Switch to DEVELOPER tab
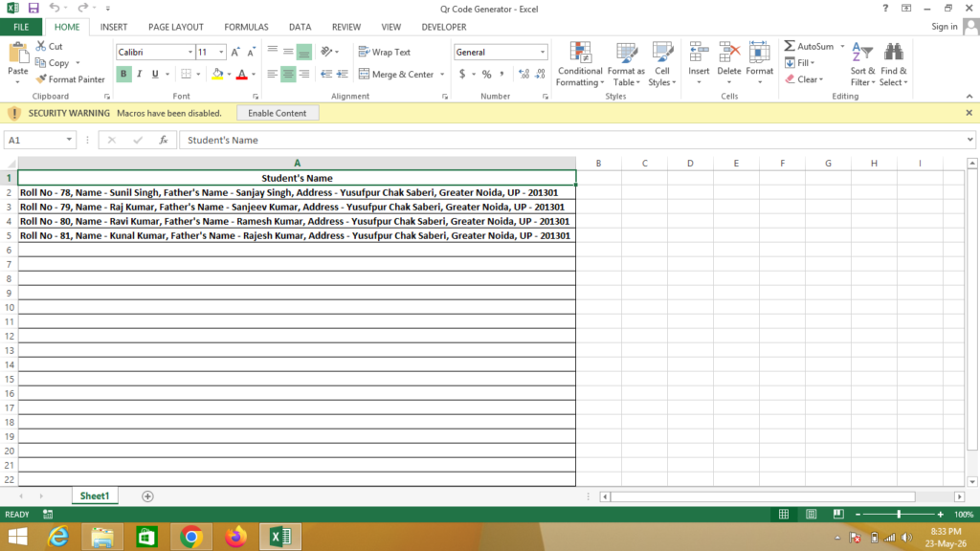 444,27
